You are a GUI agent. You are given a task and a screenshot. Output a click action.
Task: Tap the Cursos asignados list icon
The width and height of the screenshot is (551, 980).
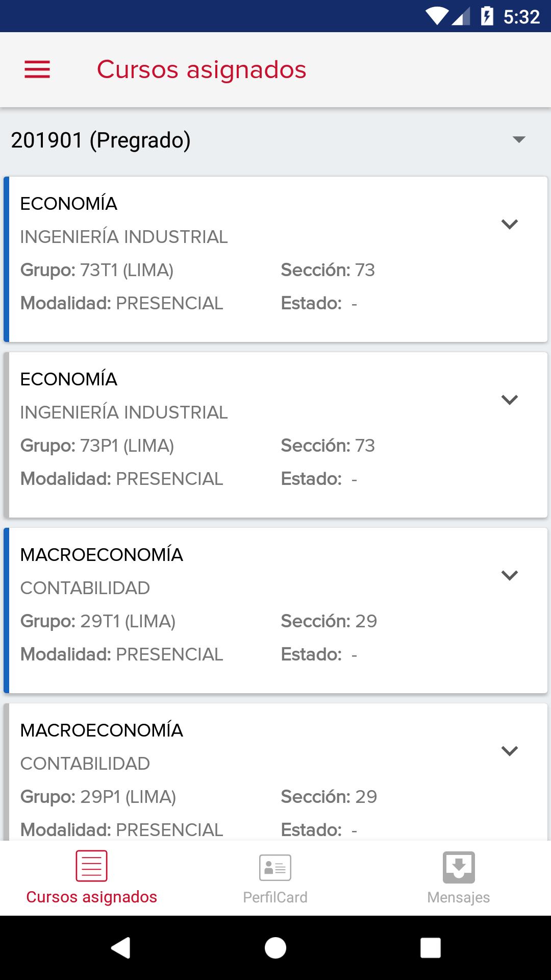click(92, 866)
